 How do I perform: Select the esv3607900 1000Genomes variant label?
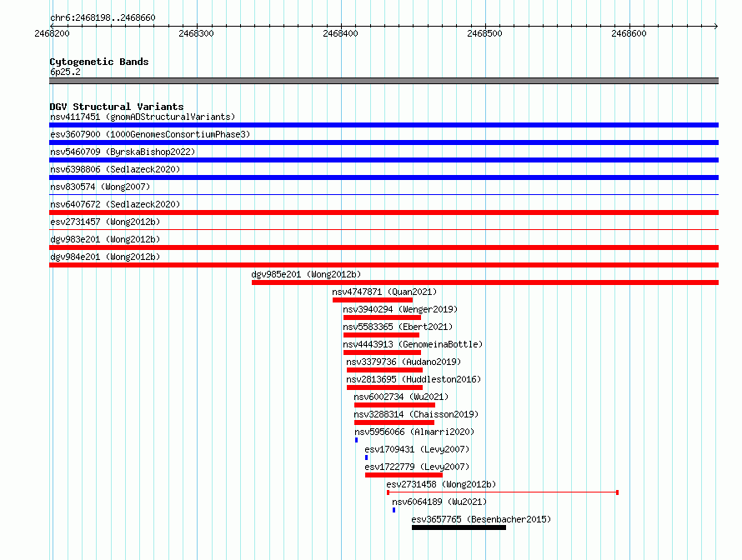150,134
